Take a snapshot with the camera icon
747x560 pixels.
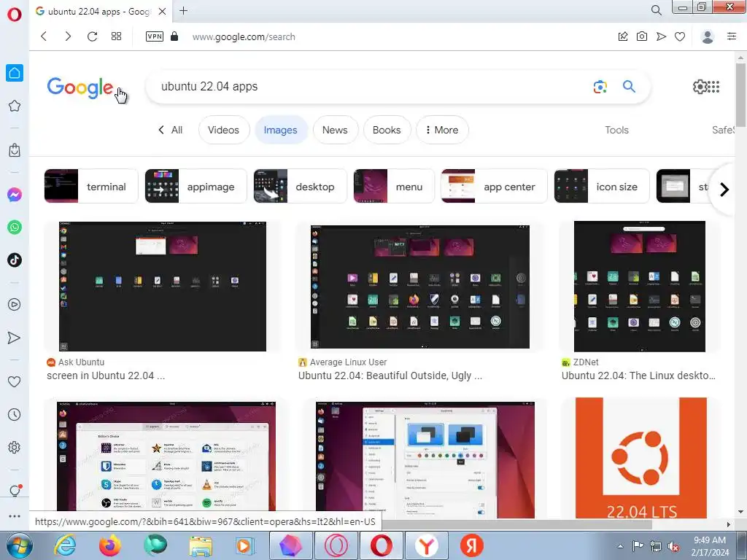pyautogui.click(x=642, y=36)
